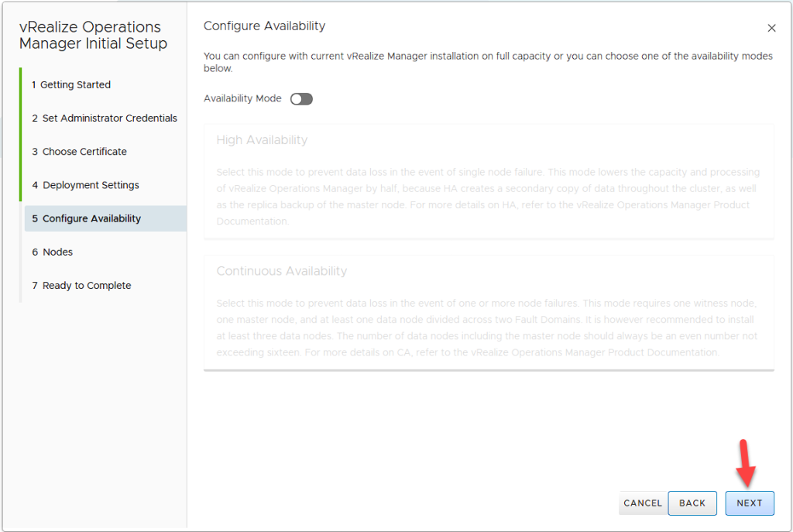Select the Choose Certificate step

79,151
